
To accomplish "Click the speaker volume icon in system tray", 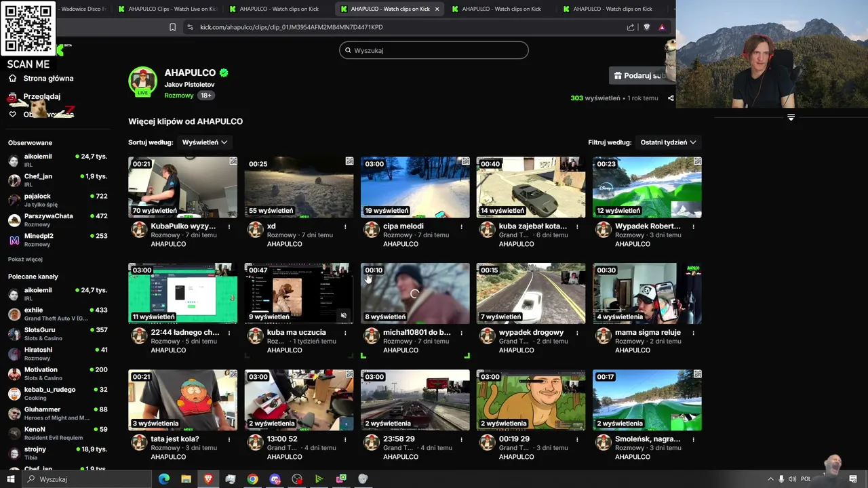I will pyautogui.click(x=792, y=479).
